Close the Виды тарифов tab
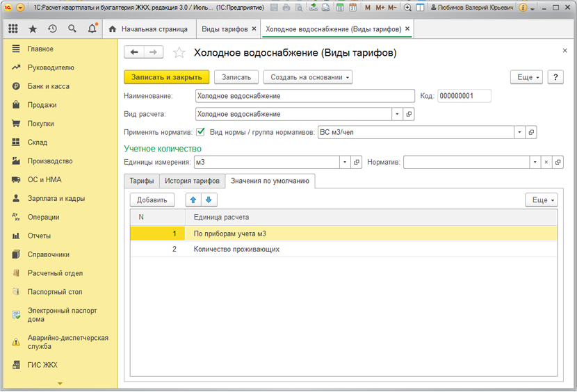 254,29
